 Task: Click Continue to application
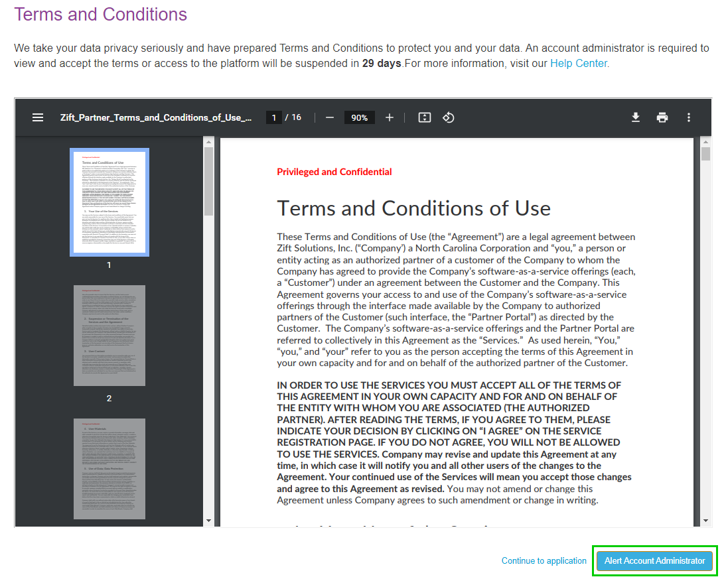[x=544, y=560]
